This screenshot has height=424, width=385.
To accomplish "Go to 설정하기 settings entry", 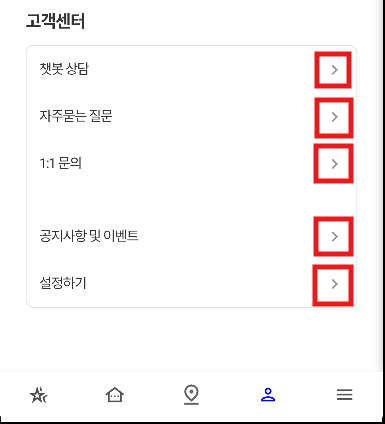I will tap(191, 283).
